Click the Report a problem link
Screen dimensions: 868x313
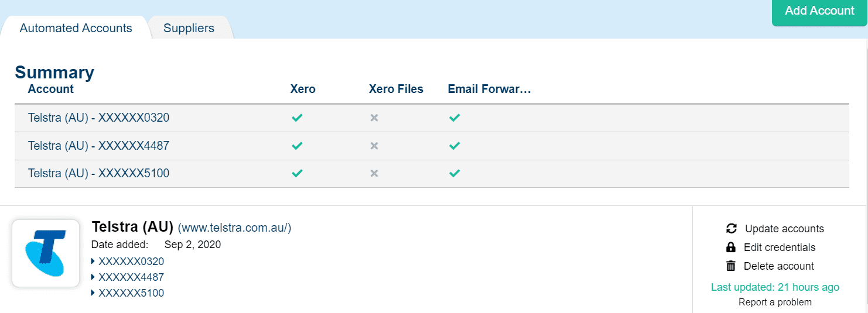tap(775, 302)
